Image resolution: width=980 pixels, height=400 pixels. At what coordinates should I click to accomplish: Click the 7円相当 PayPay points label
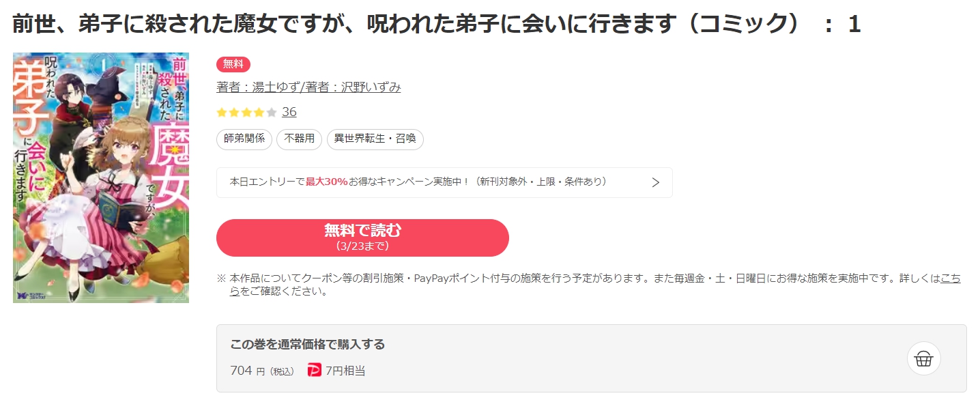click(x=345, y=371)
